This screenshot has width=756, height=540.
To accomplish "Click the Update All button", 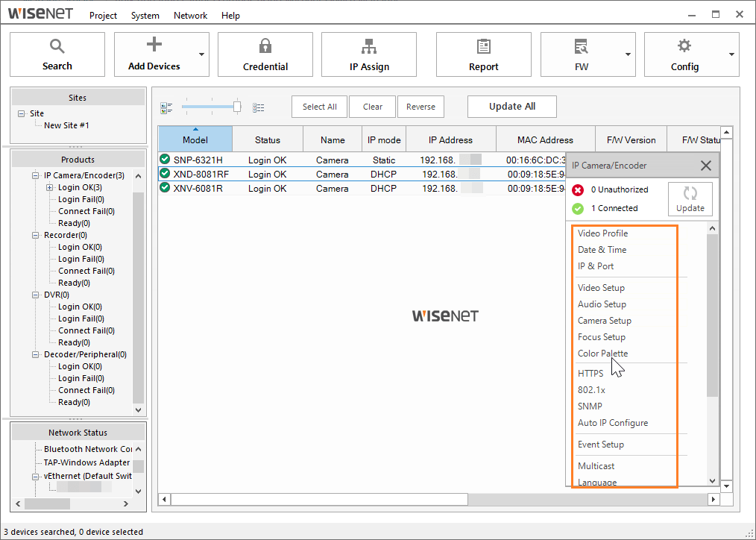I will pos(511,106).
